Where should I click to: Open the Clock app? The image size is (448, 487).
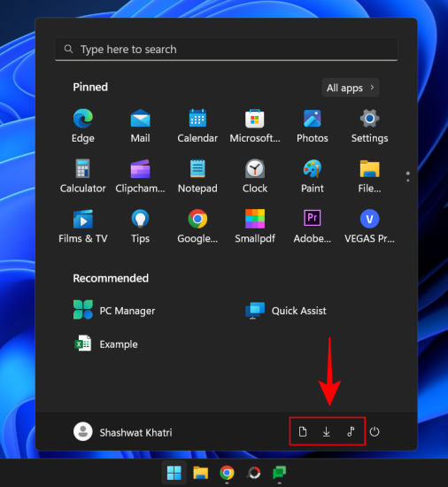(255, 175)
